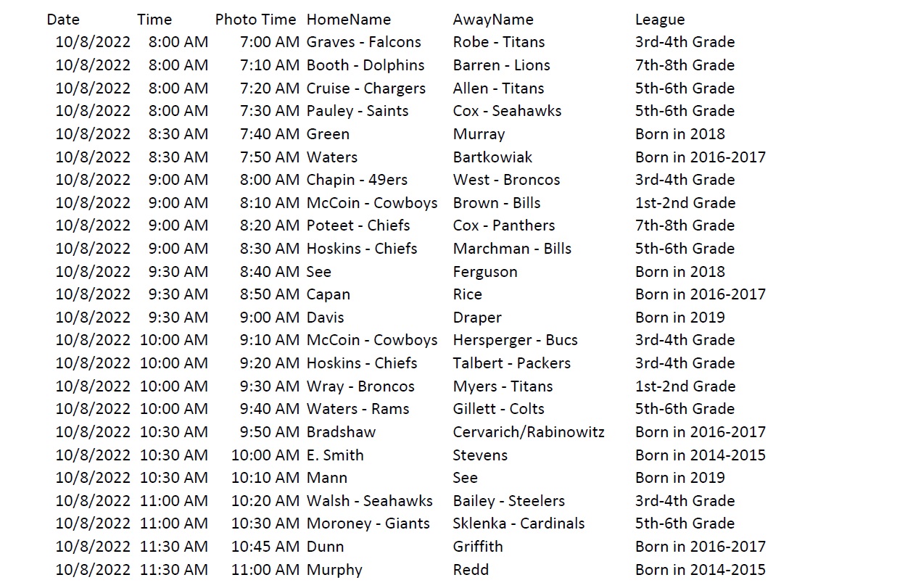Select the Hersperger - Bucs cell
The height and width of the screenshot is (588, 913).
(x=515, y=340)
